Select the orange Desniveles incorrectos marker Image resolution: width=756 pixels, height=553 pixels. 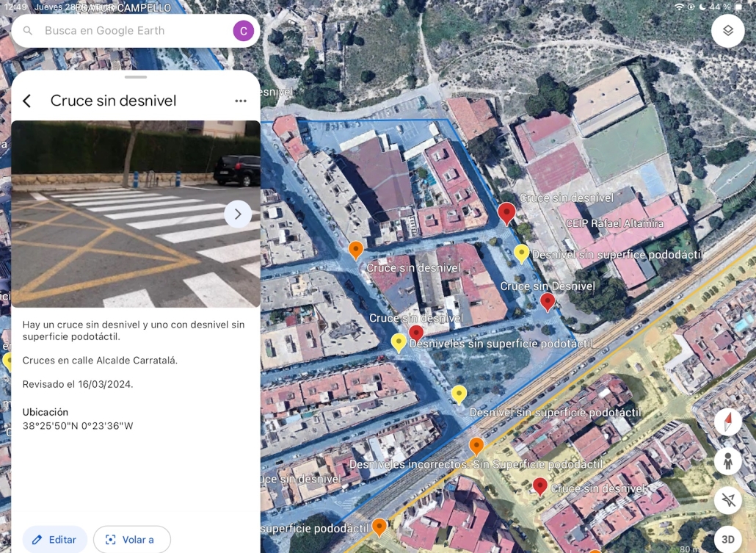tap(476, 445)
